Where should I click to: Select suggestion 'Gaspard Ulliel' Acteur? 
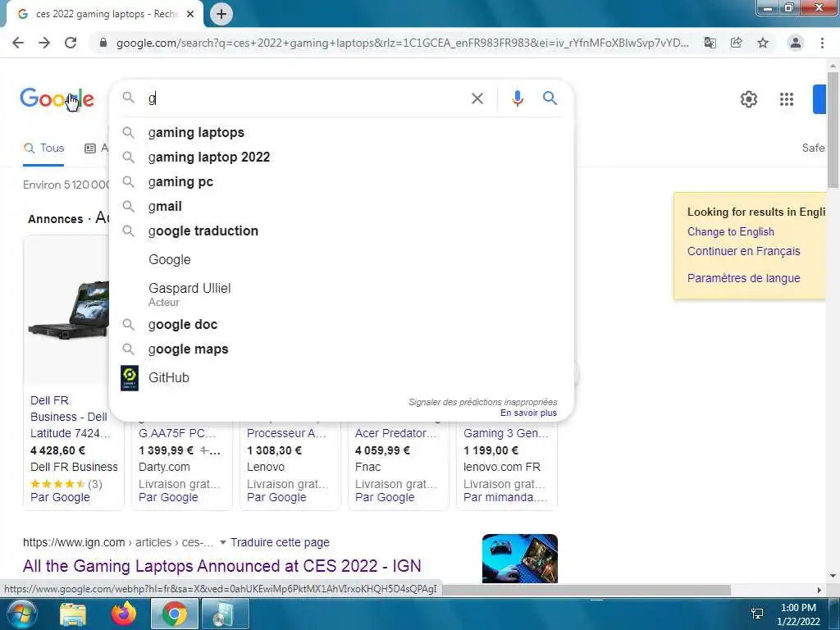[x=341, y=294]
